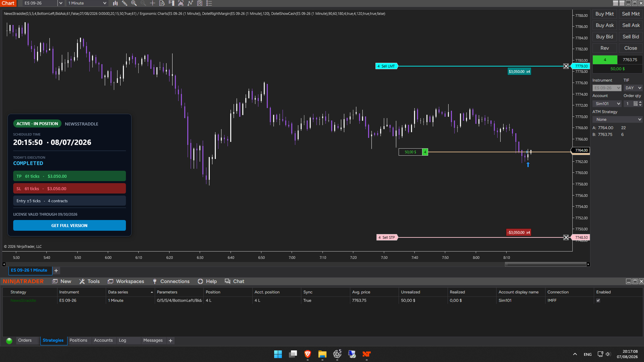This screenshot has height=362, width=644.
Task: Add a new chart tab with plus
Action: click(x=56, y=270)
